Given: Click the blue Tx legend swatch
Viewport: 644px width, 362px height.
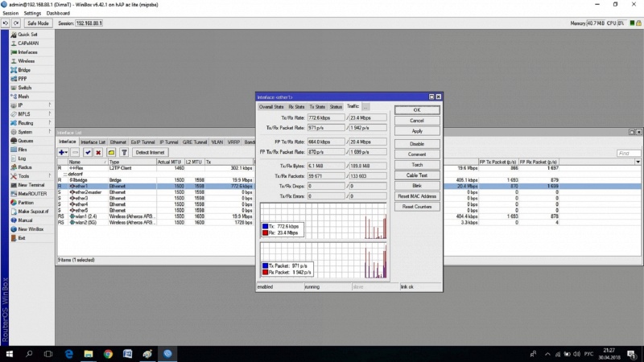Looking at the screenshot, I should pos(266,228).
